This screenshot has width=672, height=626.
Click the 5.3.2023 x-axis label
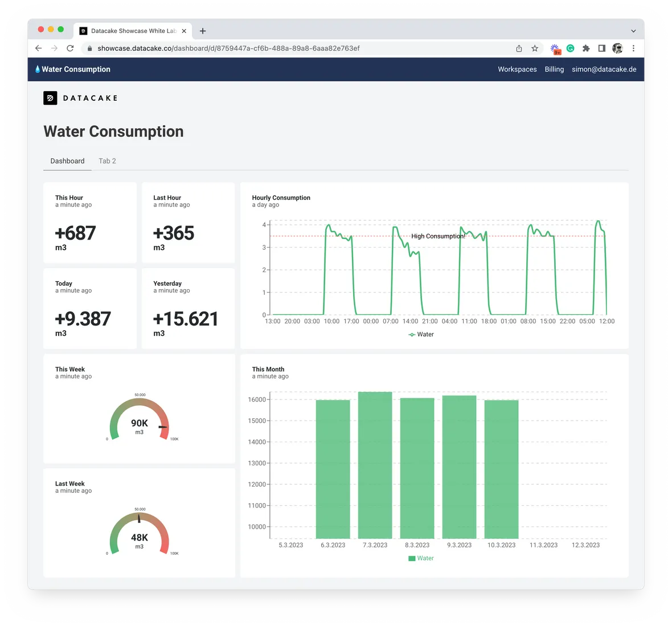pyautogui.click(x=290, y=545)
